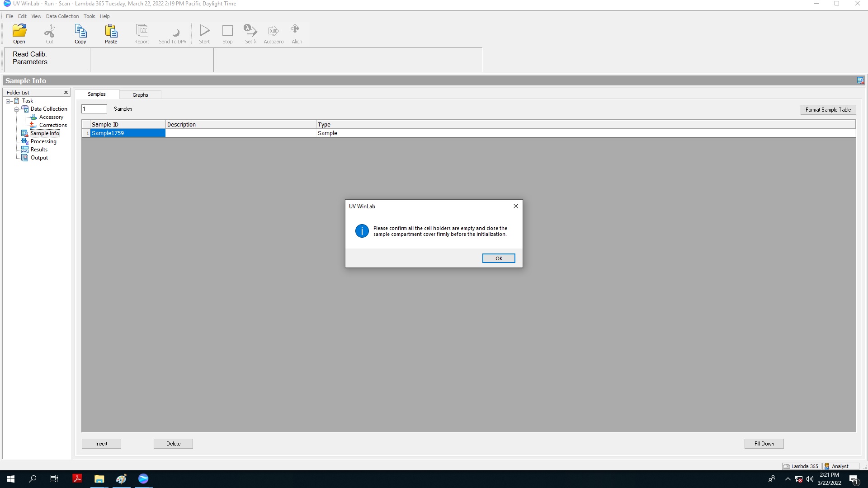
Task: Close the Folder List pane
Action: click(66, 93)
